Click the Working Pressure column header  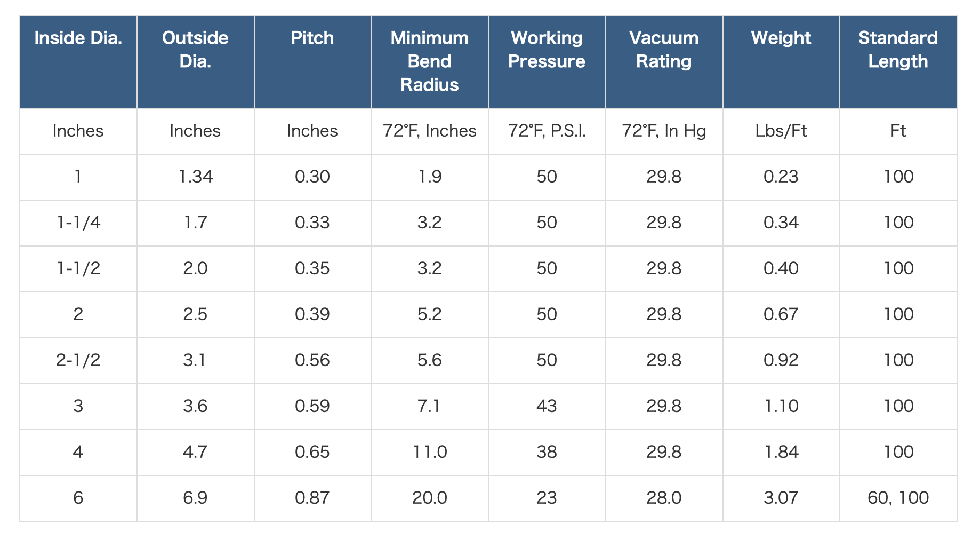click(547, 50)
